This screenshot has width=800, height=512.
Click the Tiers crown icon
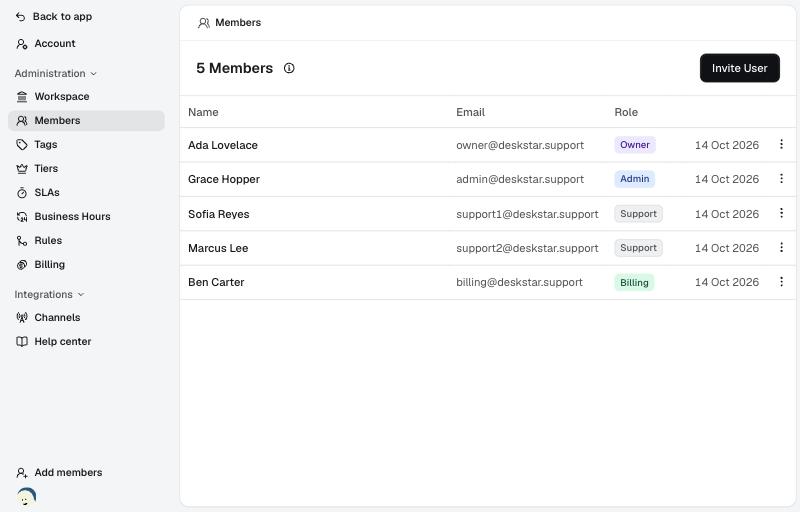[21, 168]
